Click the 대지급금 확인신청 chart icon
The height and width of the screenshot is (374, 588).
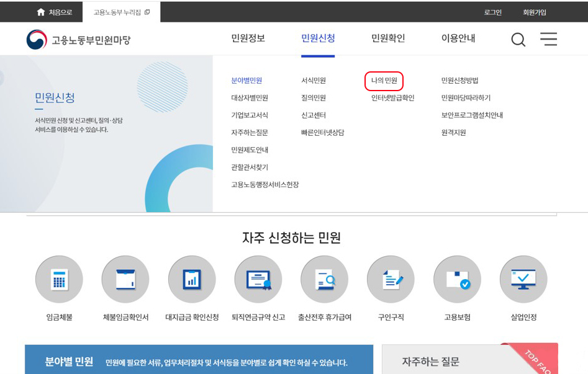tap(192, 279)
